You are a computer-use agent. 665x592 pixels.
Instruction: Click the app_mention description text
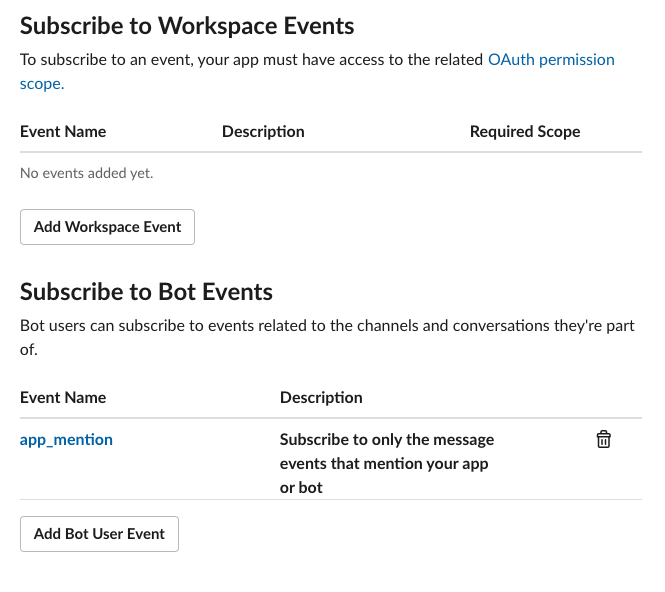(386, 464)
